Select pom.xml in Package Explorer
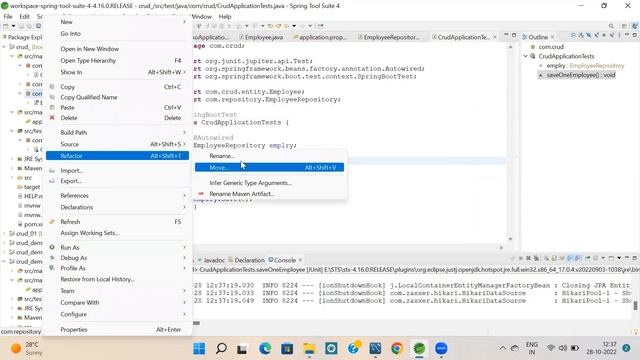Screen dimensions: 640x360 [x=33, y=224]
